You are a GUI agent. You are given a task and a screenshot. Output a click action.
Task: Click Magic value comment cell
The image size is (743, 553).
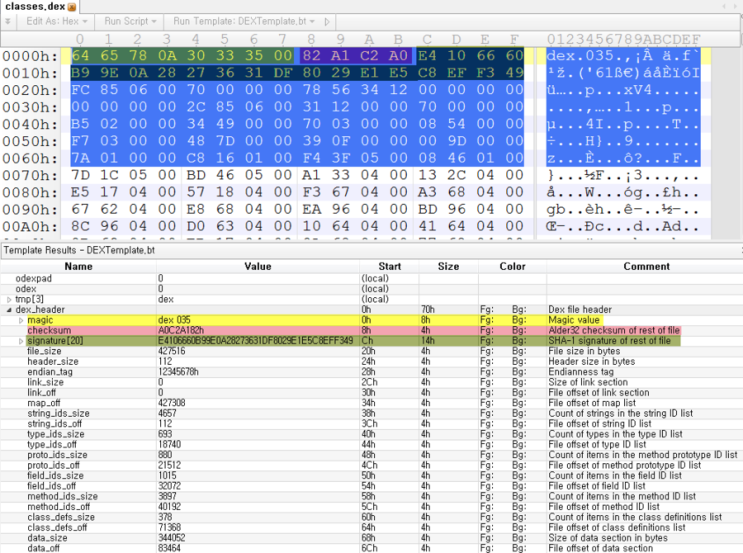574,320
